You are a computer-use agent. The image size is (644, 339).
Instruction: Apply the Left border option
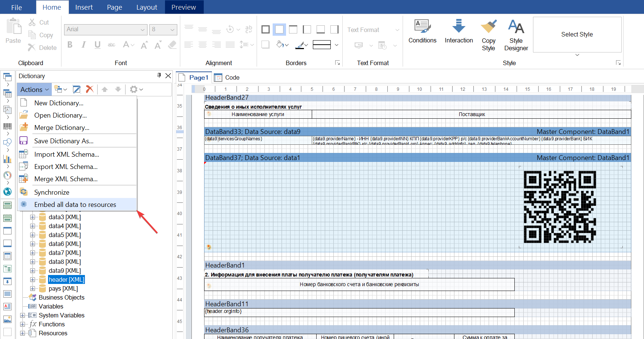[x=307, y=29]
